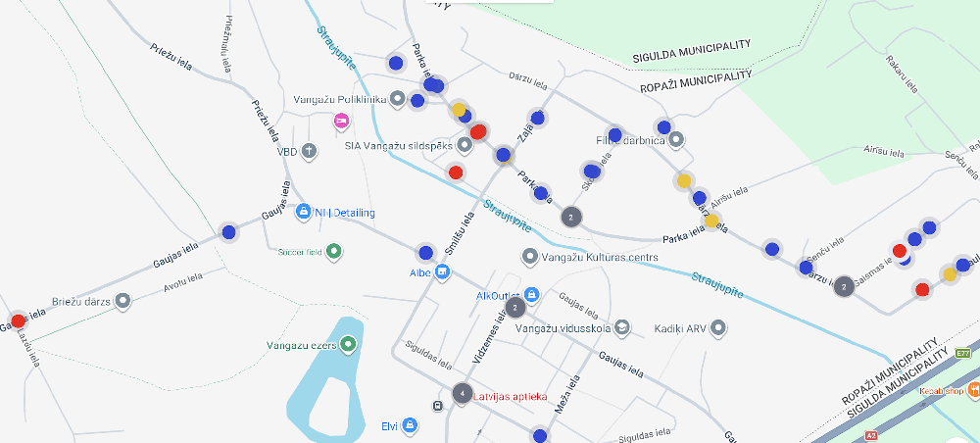Expand the 2-cluster beside AlkOutlet
980x443 pixels.
click(515, 308)
